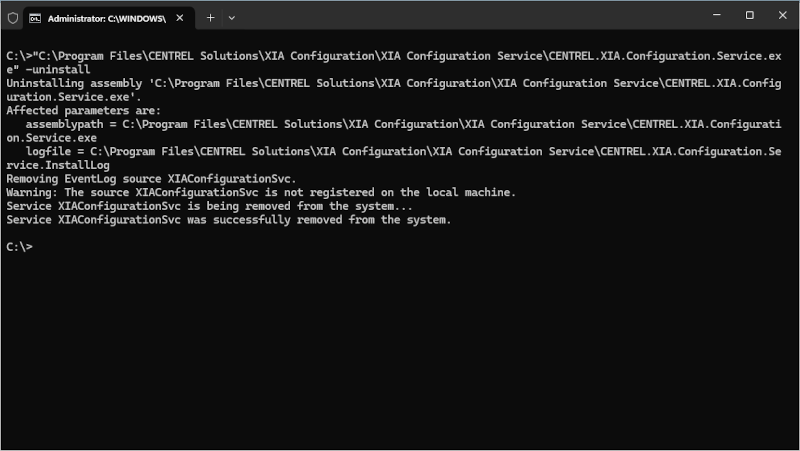Maximize the terminal window
800x451 pixels.
pos(750,16)
